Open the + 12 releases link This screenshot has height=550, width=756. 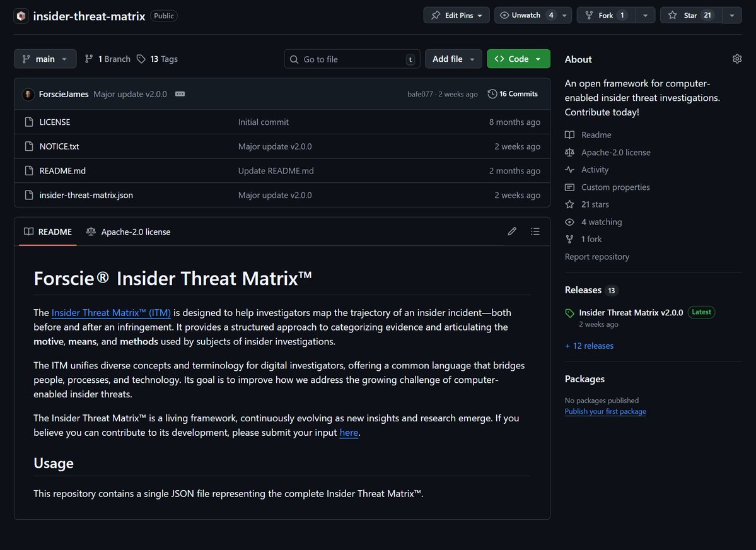coord(589,346)
